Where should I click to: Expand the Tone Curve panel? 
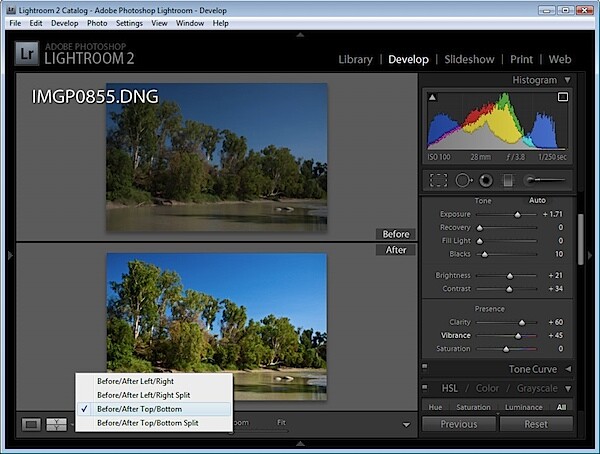pos(568,369)
